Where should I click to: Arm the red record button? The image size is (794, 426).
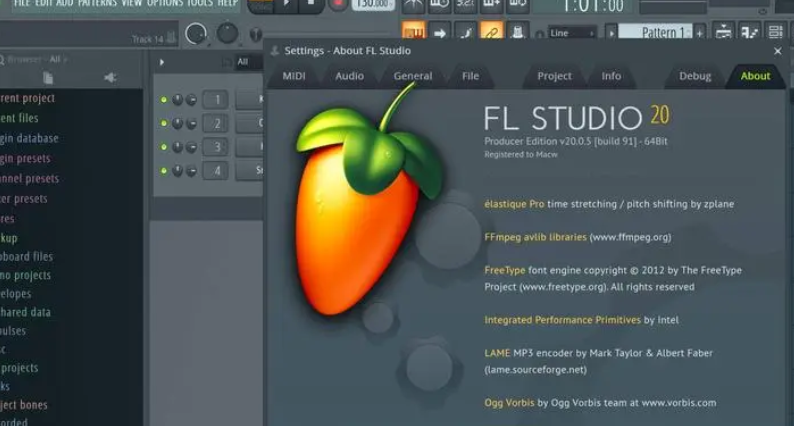click(336, 4)
